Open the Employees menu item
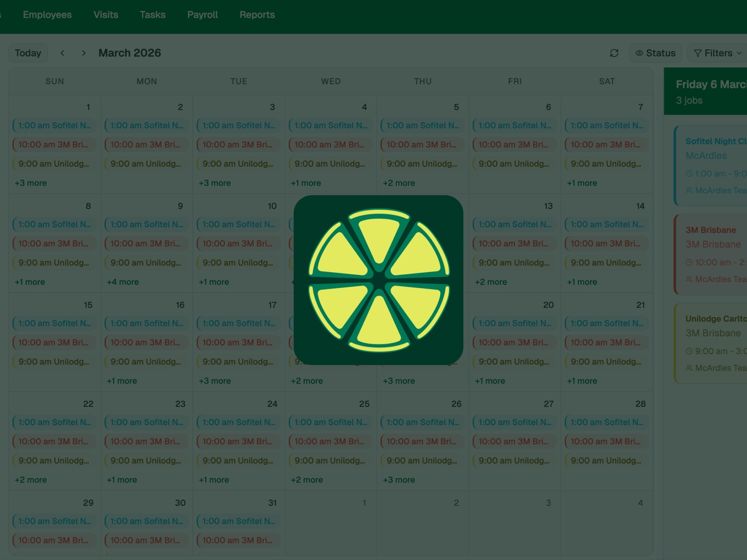The image size is (747, 560). (47, 15)
